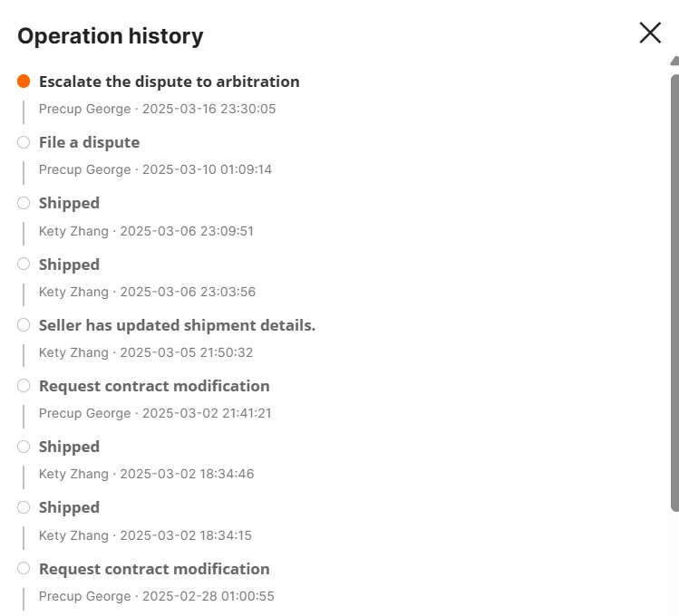
Task: Click the orange marker for arbitration escalation
Action: (24, 82)
